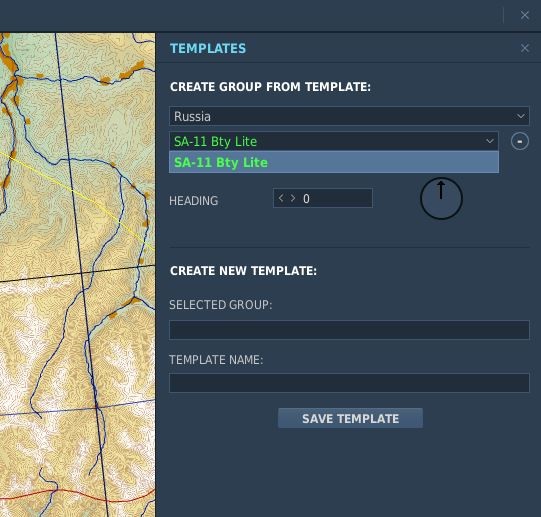Click the SELECTED GROUP: label
The width and height of the screenshot is (541, 517).
(x=220, y=305)
